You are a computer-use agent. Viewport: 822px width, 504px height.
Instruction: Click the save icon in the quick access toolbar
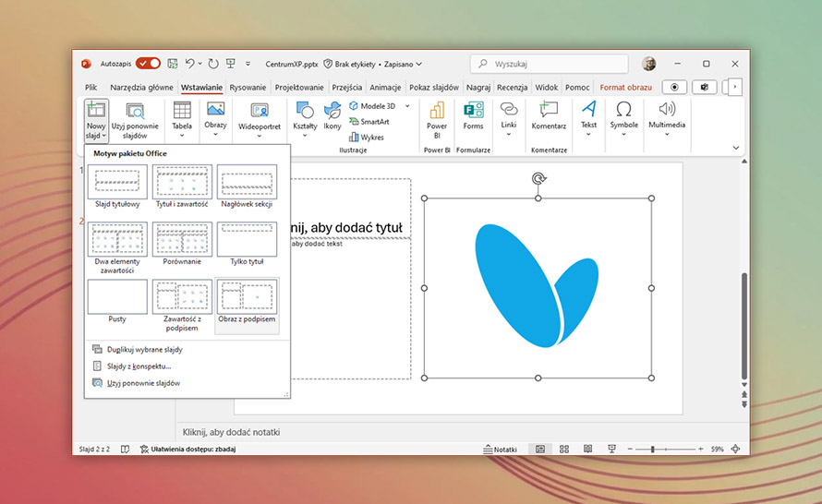click(x=172, y=64)
